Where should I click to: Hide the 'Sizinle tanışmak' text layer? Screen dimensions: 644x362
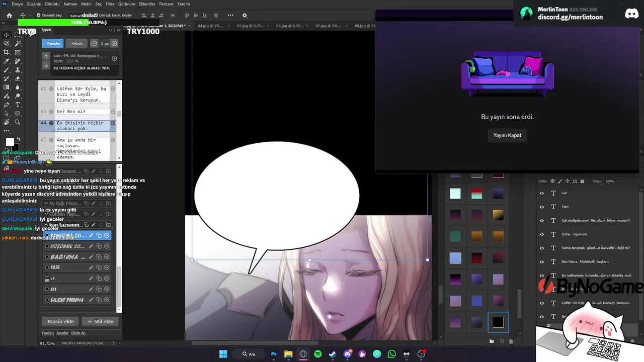tap(542, 248)
